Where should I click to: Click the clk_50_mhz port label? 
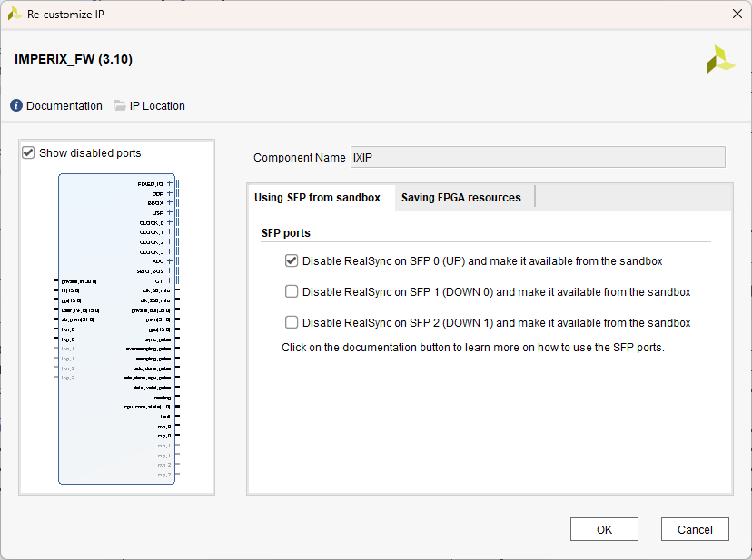point(157,290)
